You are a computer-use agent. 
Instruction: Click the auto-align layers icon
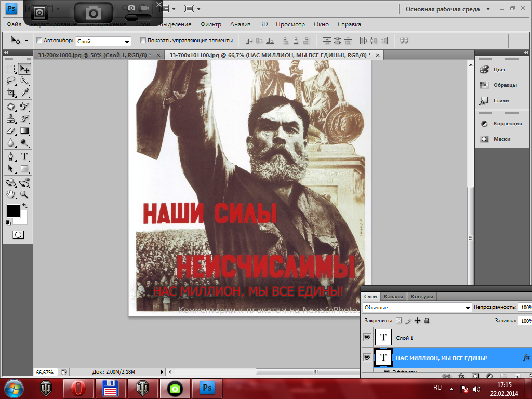tap(404, 41)
